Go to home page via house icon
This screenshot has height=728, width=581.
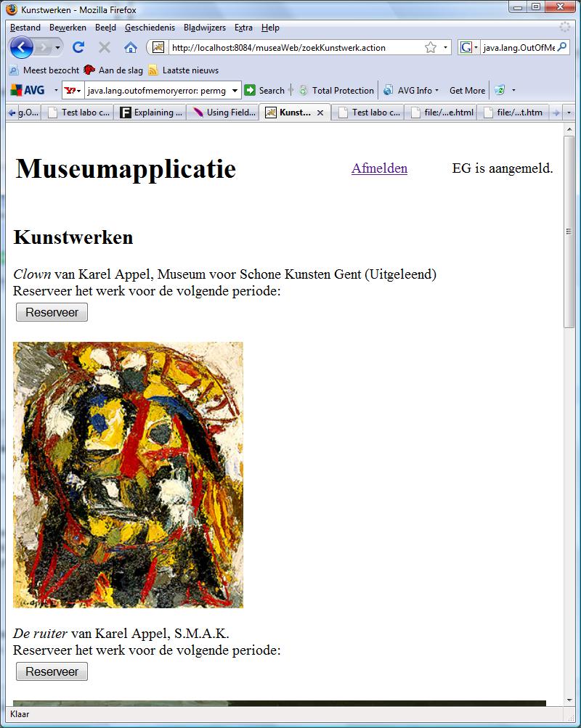pos(131,47)
